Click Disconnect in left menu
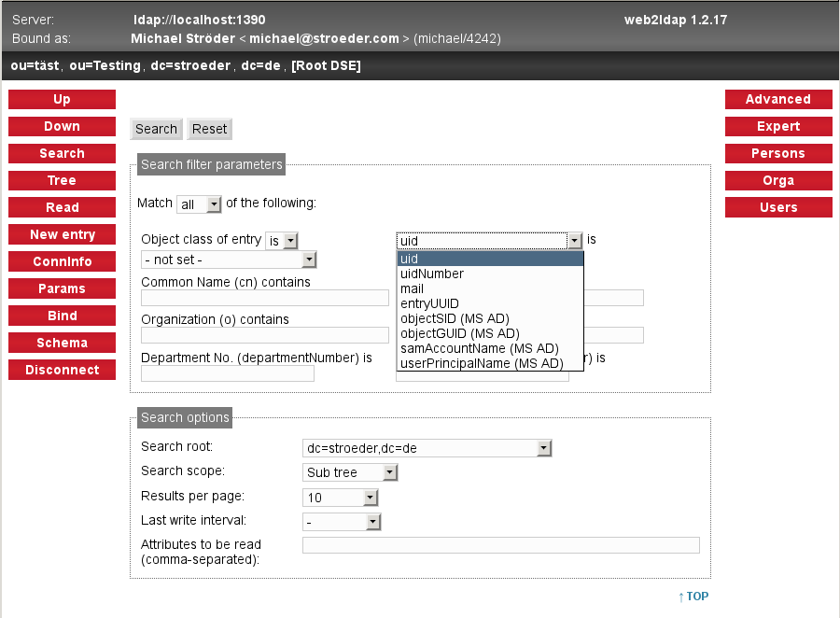Screen dimensions: 840x618 [x=62, y=370]
